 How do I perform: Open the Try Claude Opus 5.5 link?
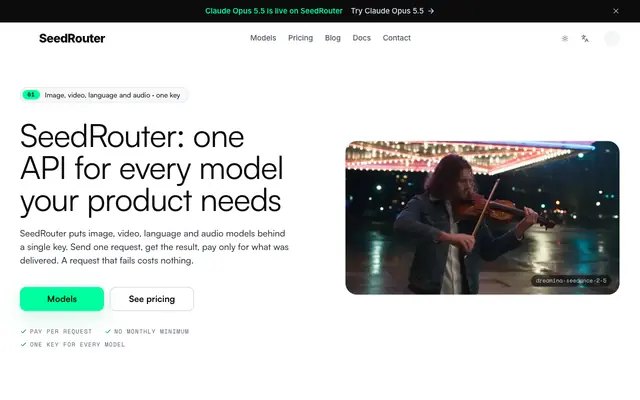click(392, 11)
